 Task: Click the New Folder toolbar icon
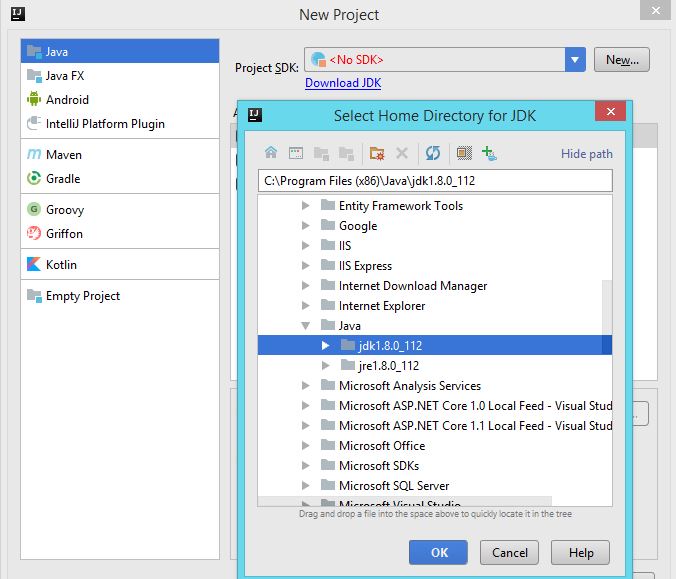[376, 153]
